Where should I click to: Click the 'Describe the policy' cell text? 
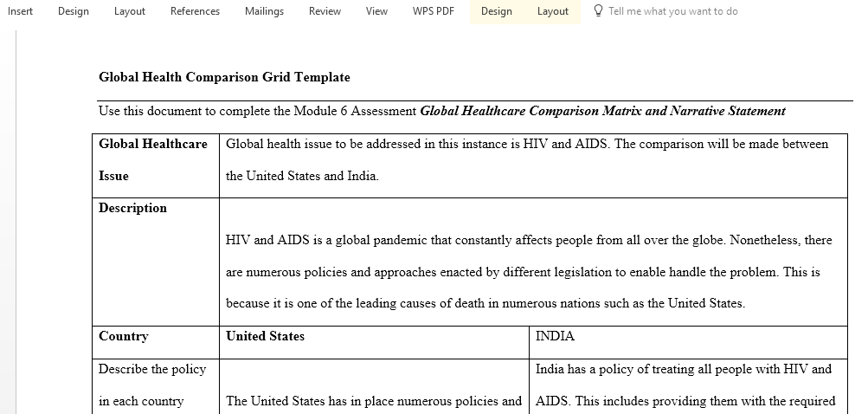pyautogui.click(x=152, y=370)
